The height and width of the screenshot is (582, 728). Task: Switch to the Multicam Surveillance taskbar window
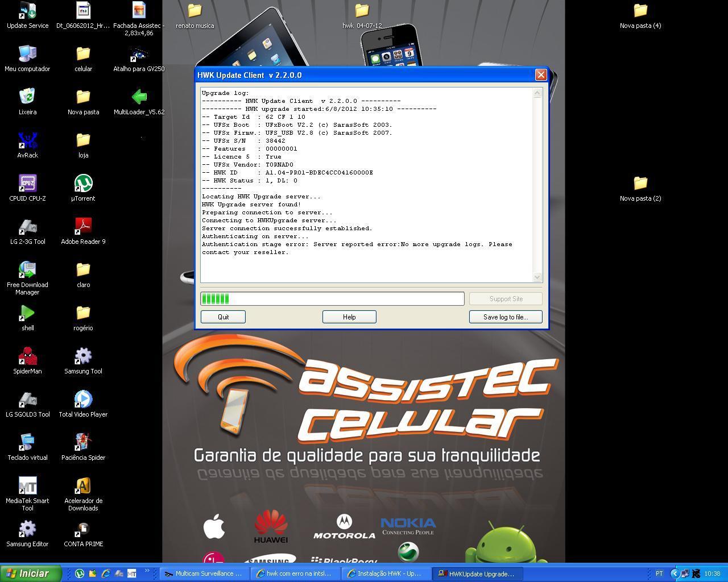point(204,573)
